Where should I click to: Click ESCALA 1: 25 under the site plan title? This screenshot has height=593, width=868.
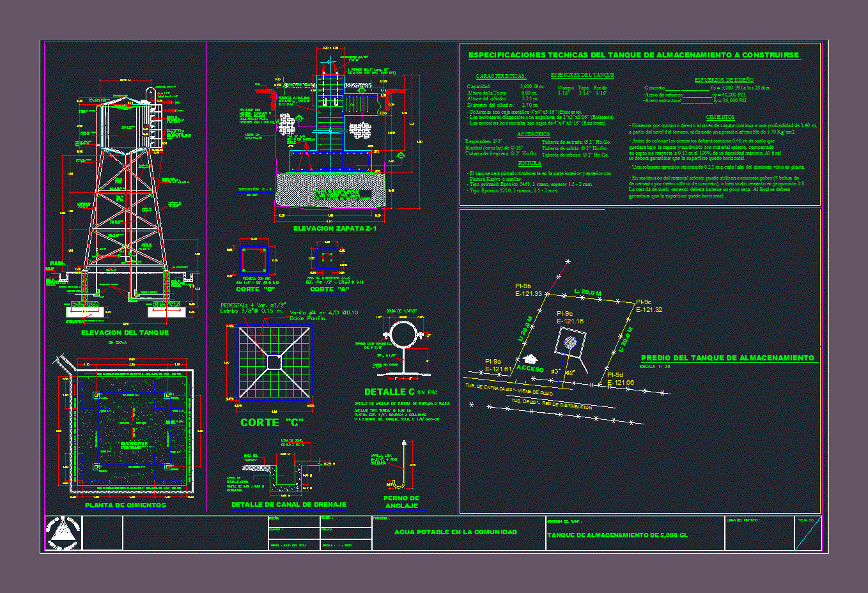[x=655, y=367]
